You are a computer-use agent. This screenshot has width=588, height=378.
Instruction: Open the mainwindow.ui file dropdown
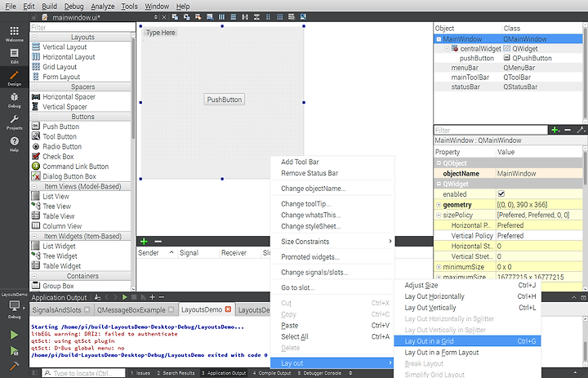coord(156,17)
